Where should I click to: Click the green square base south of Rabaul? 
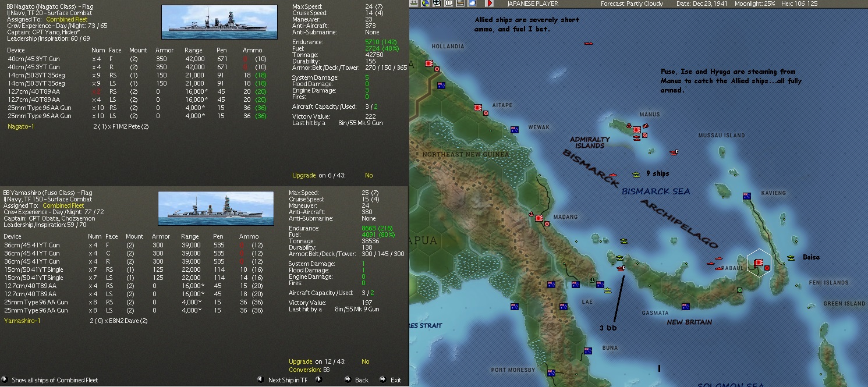pyautogui.click(x=739, y=290)
